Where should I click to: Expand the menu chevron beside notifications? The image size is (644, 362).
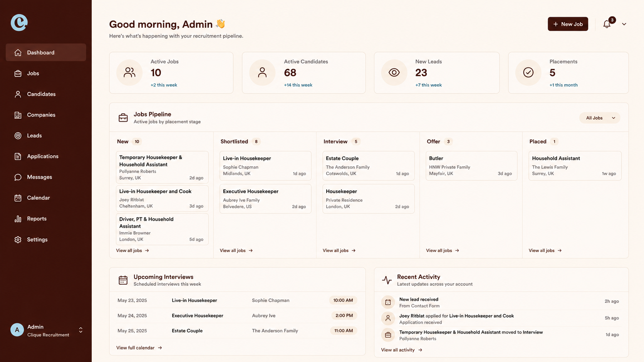(624, 24)
